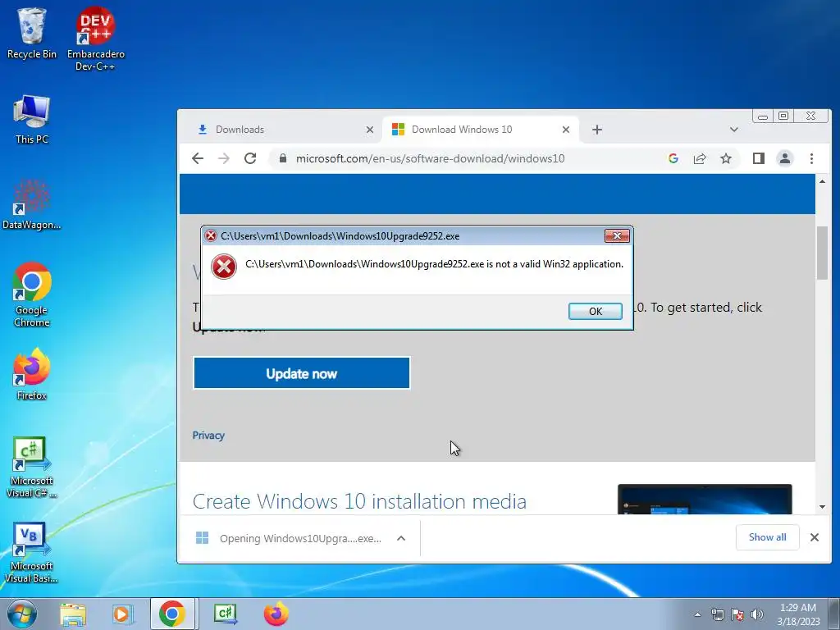Select Microsoft Visual C# desktop shortcut
840x630 pixels.
coord(32,467)
